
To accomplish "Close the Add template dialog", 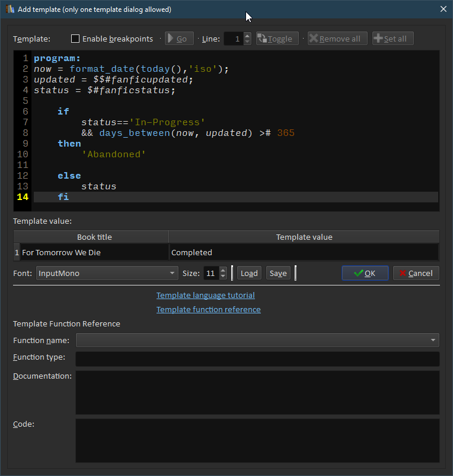I will [443, 9].
